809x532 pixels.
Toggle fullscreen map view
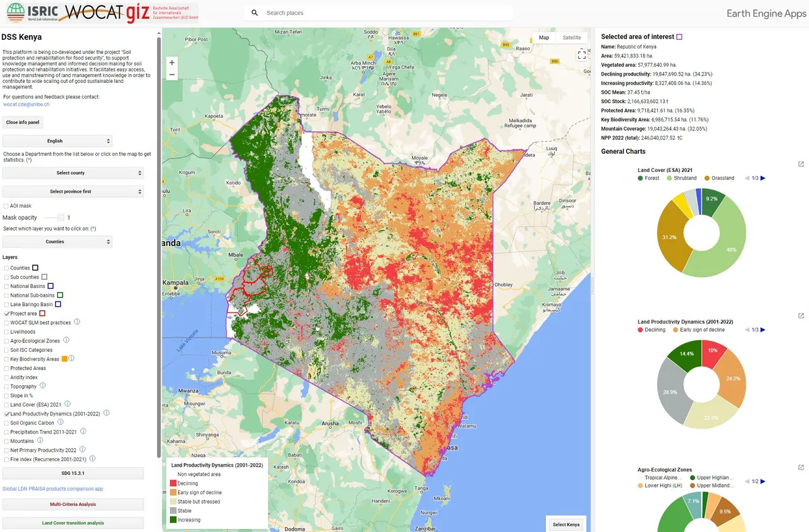click(x=582, y=55)
